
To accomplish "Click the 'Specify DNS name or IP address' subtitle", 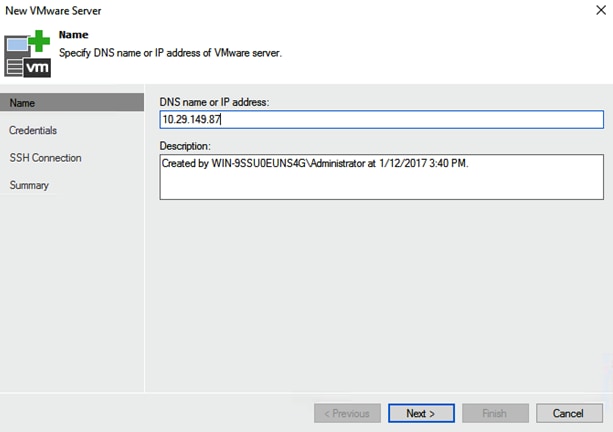I will point(170,53).
